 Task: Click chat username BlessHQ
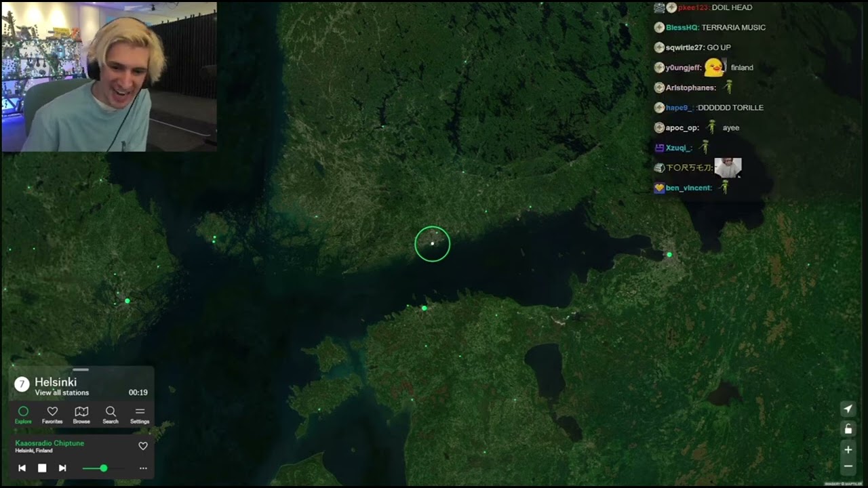pos(682,28)
